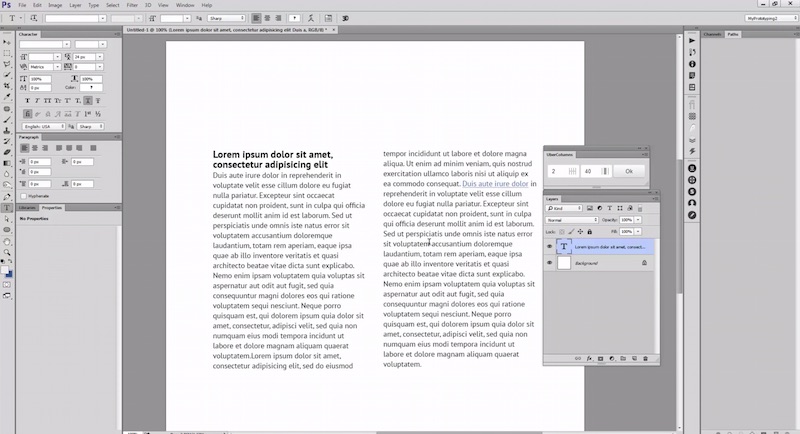Click the text color swatch in options bar

[x=294, y=18]
